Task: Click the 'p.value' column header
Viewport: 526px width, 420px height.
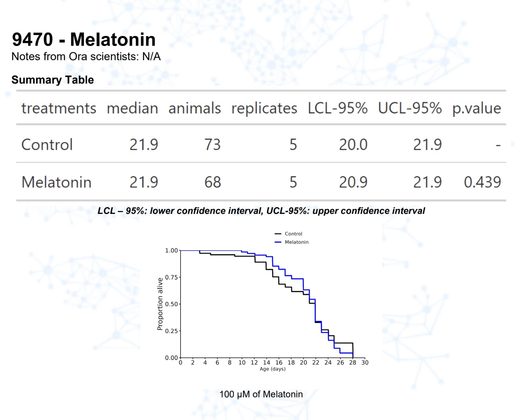Action: (x=476, y=108)
